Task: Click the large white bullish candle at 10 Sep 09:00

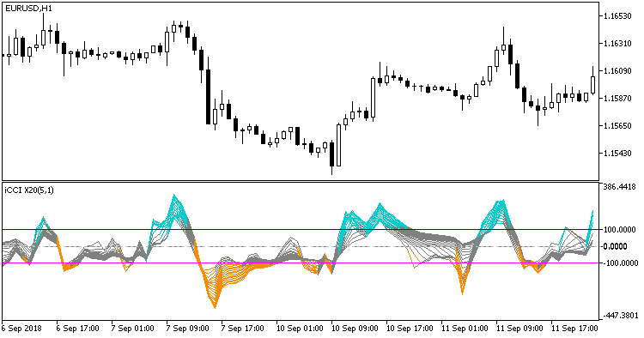Action: tap(339, 145)
